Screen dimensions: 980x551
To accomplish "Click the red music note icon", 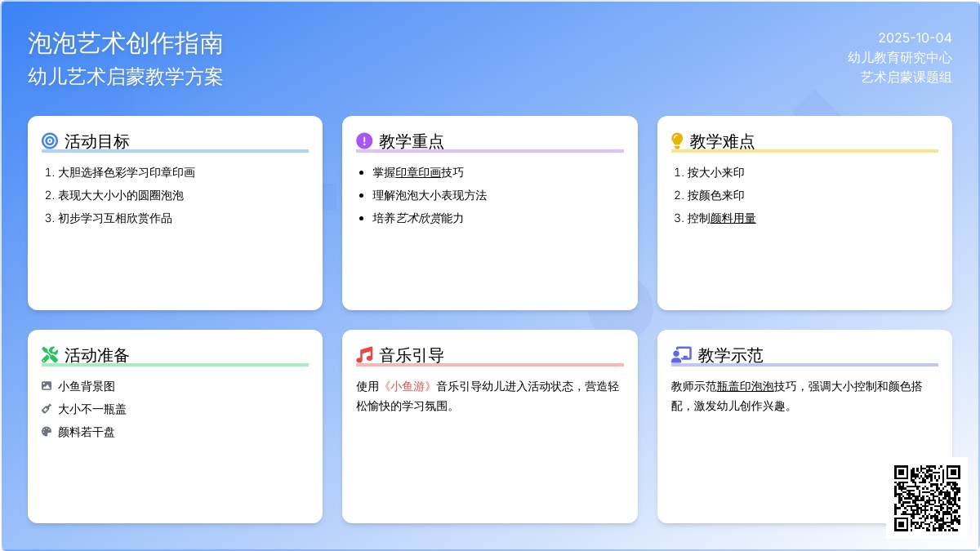I will [364, 355].
